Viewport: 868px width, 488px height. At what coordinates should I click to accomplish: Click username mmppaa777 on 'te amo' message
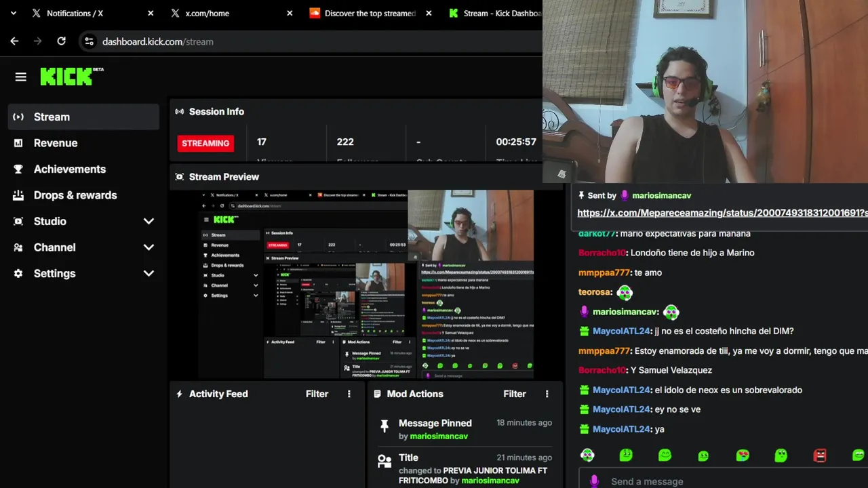[x=604, y=272]
